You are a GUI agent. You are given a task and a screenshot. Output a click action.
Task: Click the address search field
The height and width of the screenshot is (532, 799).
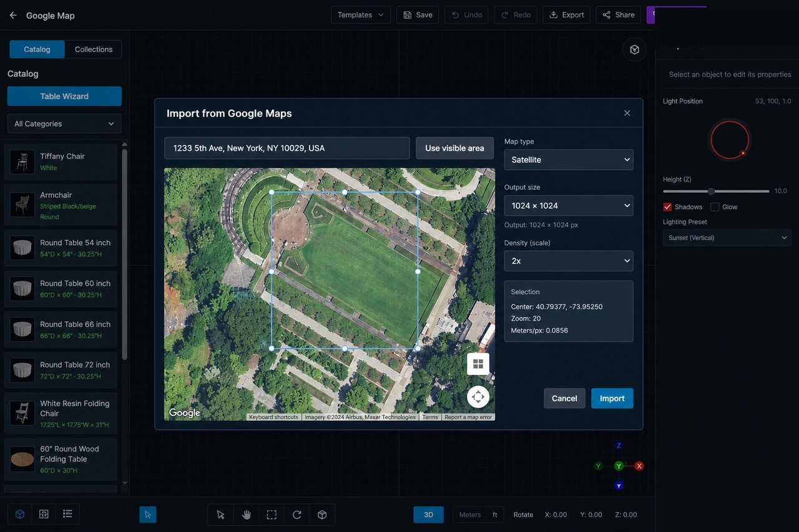coord(287,148)
